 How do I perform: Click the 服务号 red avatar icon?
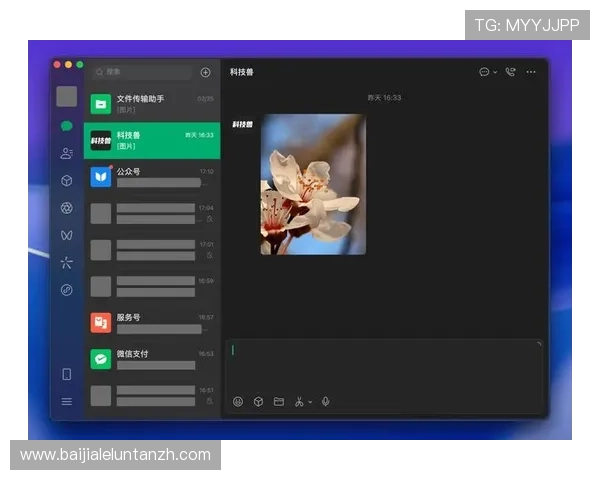click(101, 323)
